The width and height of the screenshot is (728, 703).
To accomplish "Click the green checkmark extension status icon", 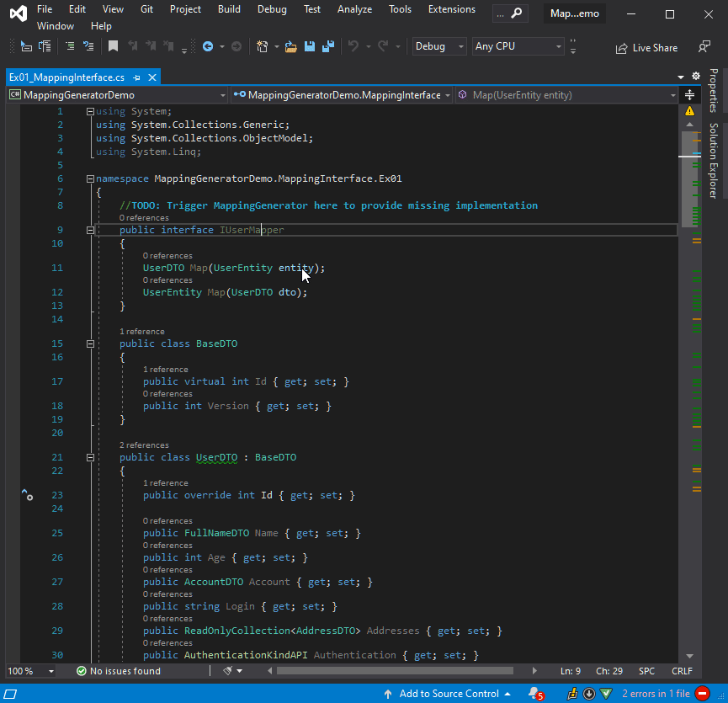I will click(606, 694).
